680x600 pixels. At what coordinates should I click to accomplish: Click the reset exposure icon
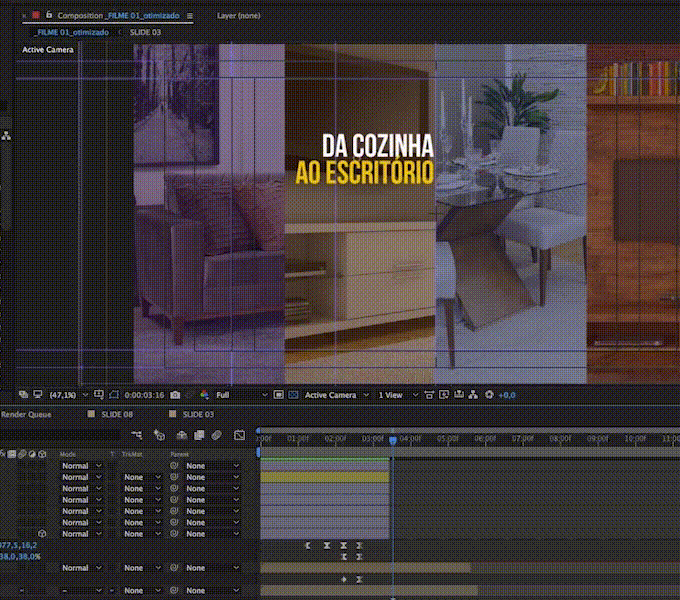coord(489,395)
